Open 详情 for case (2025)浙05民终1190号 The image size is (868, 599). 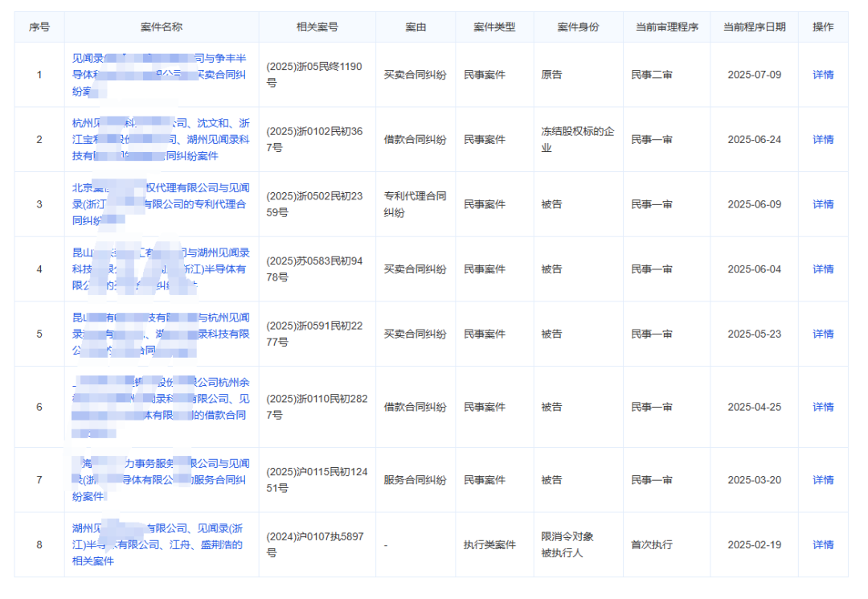point(820,75)
